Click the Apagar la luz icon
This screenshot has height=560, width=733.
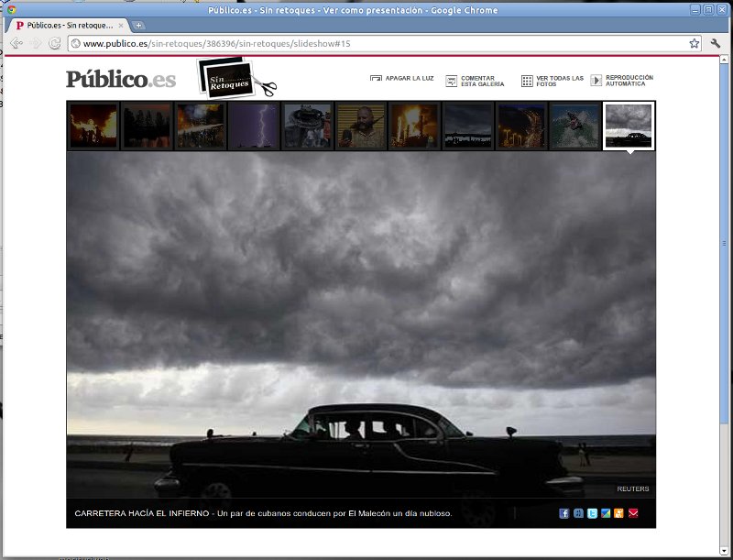click(376, 79)
